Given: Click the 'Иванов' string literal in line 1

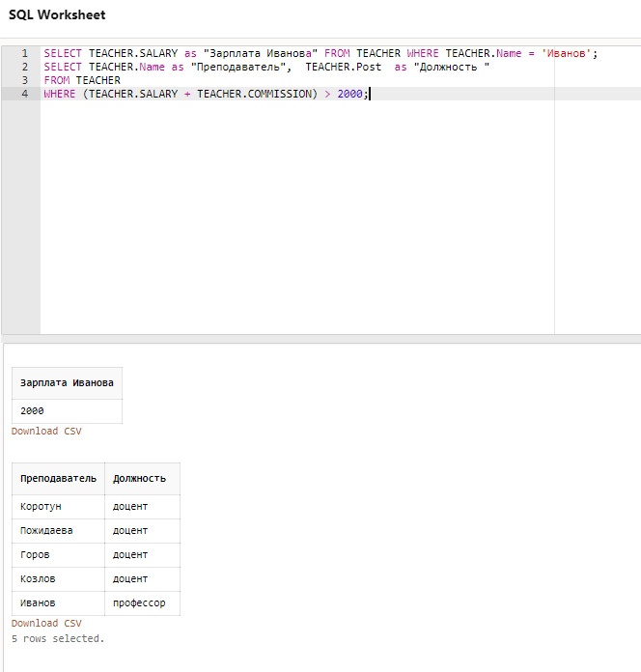Looking at the screenshot, I should coord(567,53).
